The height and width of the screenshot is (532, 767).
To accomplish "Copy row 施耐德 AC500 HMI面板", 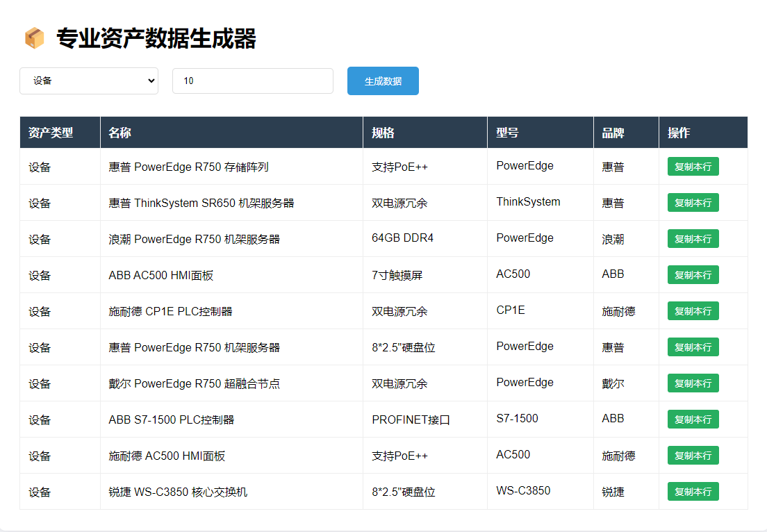I will [x=693, y=456].
